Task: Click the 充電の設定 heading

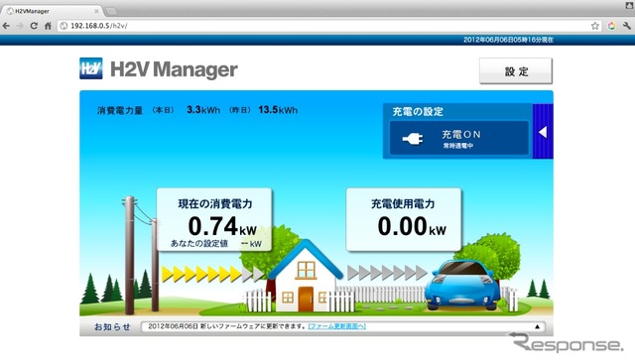Action: tap(418, 112)
